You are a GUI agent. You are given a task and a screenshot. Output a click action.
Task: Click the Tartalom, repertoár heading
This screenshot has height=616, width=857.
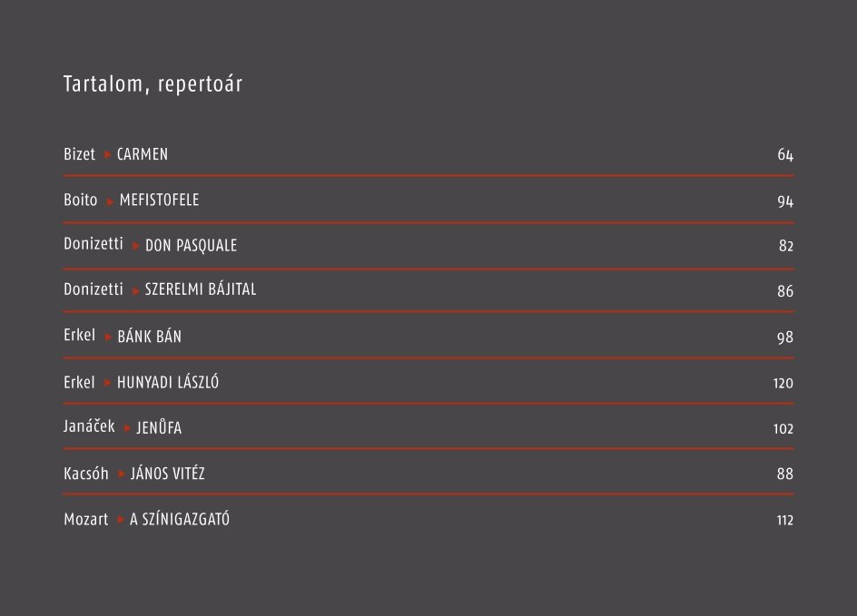pyautogui.click(x=153, y=84)
